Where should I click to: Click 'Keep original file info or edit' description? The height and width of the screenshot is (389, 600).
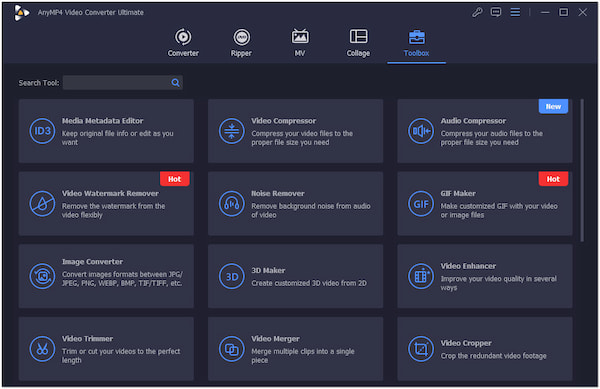pyautogui.click(x=118, y=138)
